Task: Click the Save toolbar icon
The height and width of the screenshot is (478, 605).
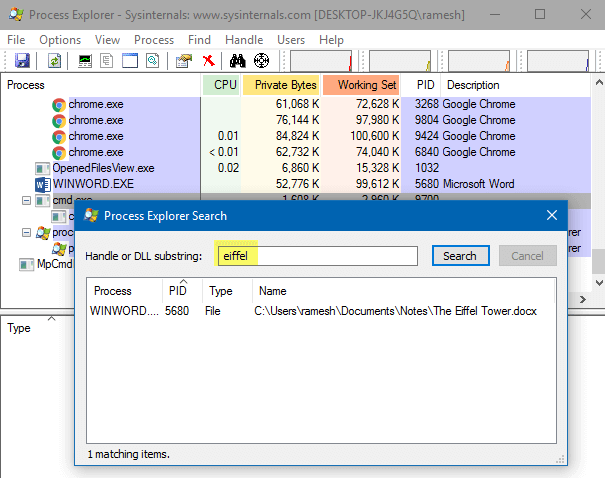Action: click(22, 61)
